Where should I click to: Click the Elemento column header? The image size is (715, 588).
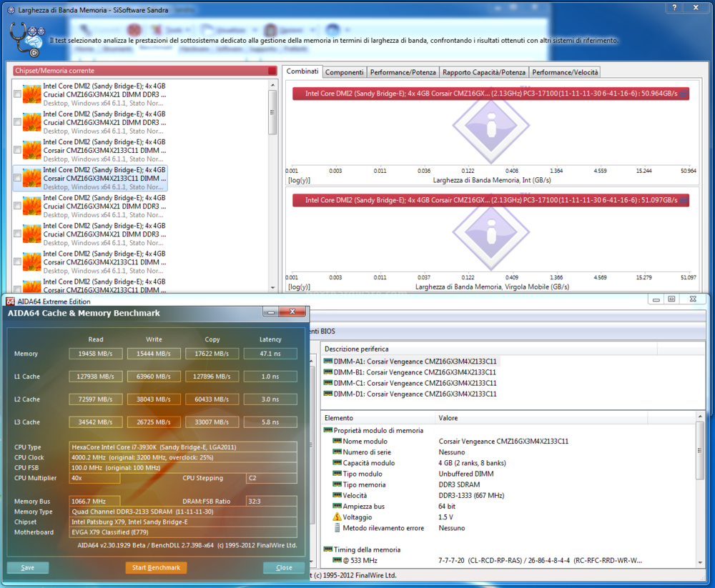(x=378, y=418)
